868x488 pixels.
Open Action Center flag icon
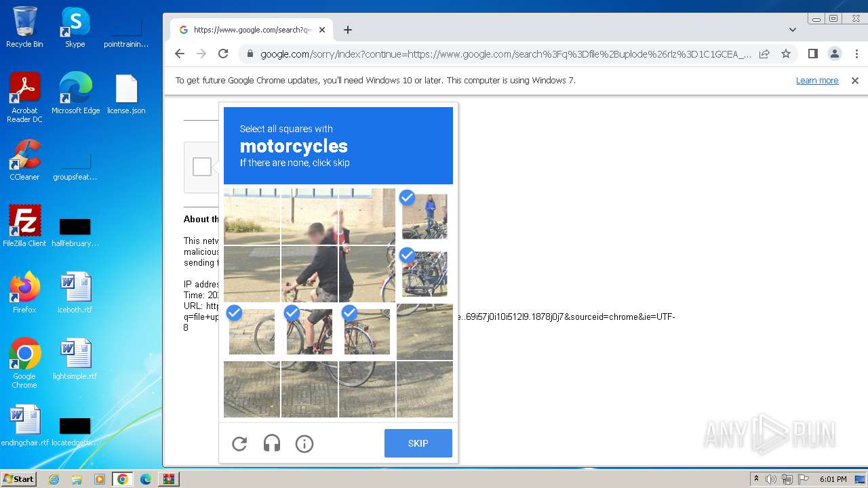coord(802,479)
